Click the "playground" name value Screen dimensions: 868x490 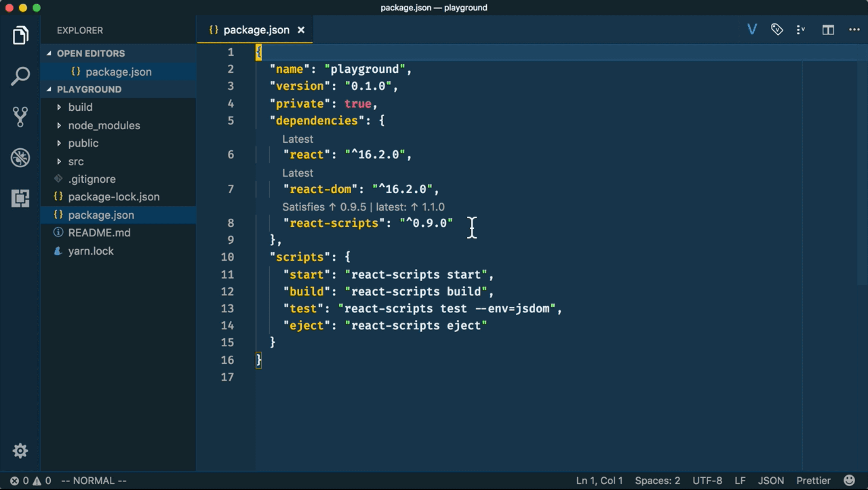click(x=365, y=69)
